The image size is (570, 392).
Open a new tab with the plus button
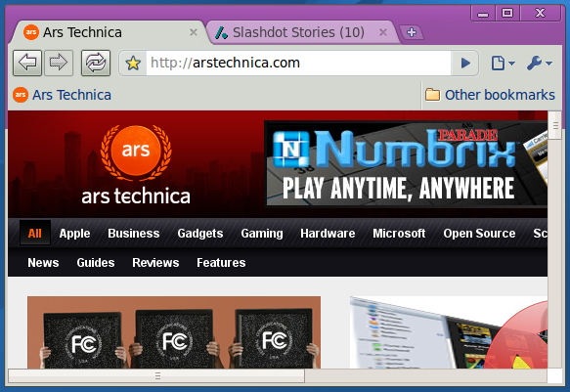pyautogui.click(x=412, y=32)
